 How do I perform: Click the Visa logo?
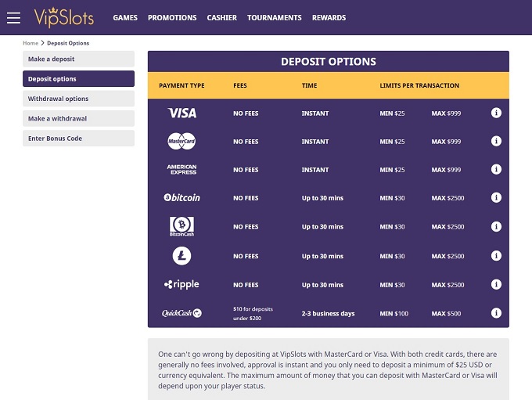(182, 113)
